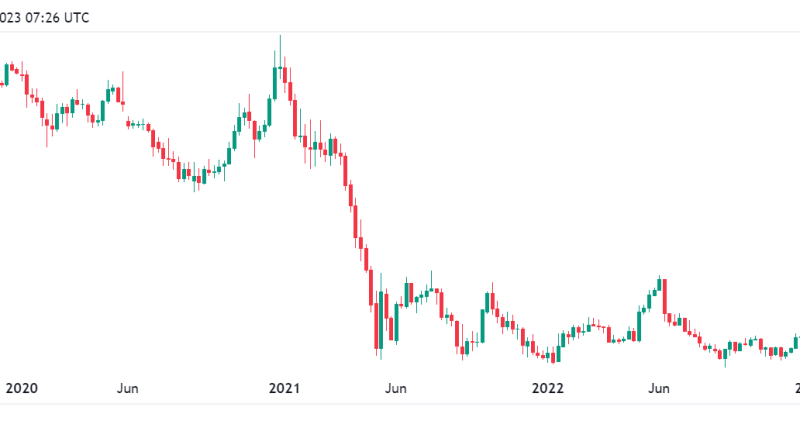Click the cut-off year label at the bottom right

797,388
